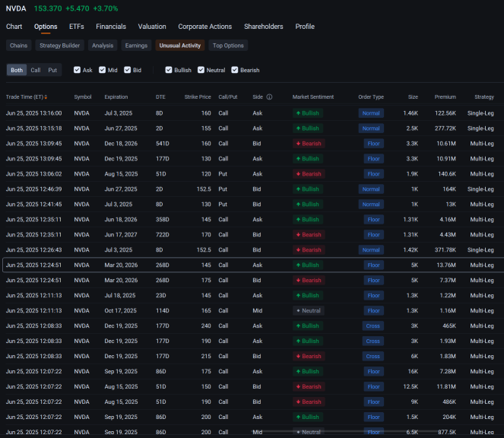Click the Strike Price column header
The height and width of the screenshot is (438, 504).
point(198,97)
